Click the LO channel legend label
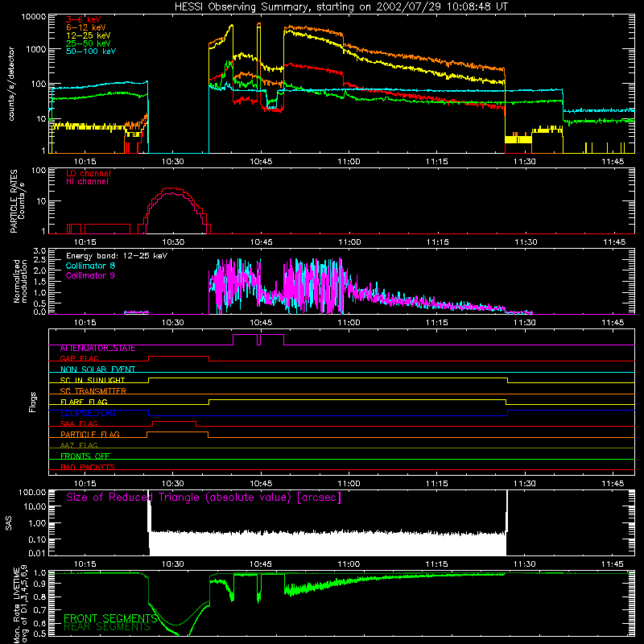 coord(89,173)
